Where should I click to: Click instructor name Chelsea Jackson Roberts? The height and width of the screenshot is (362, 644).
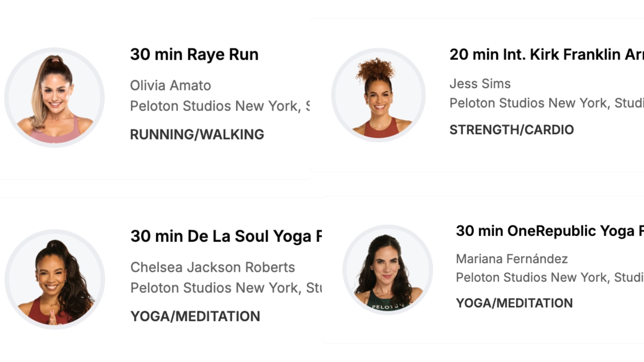point(213,267)
